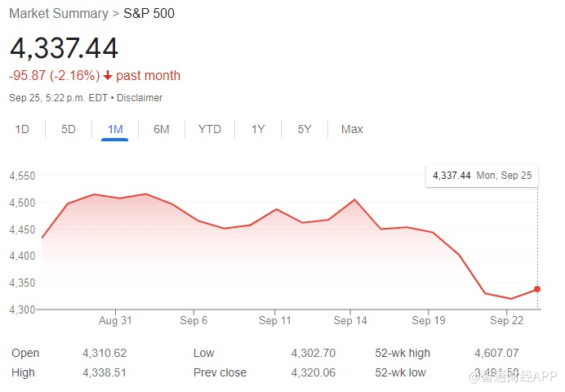Click the Aug 31 date axis label

(x=115, y=321)
